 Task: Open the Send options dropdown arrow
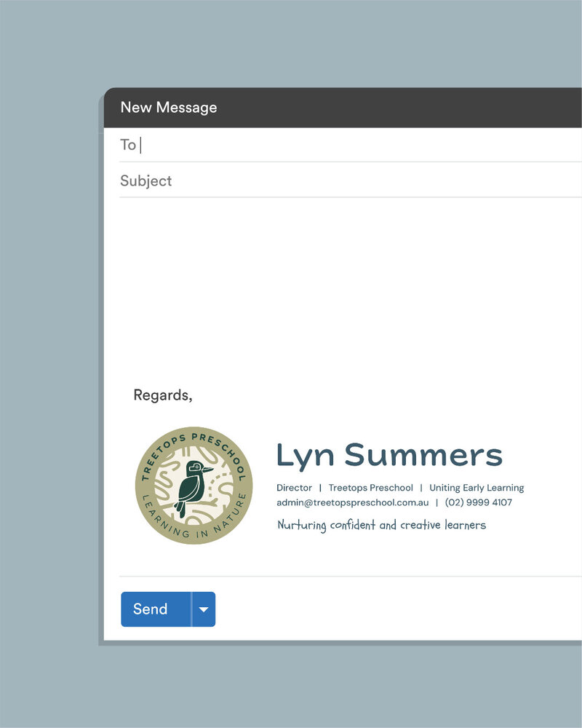click(x=204, y=609)
